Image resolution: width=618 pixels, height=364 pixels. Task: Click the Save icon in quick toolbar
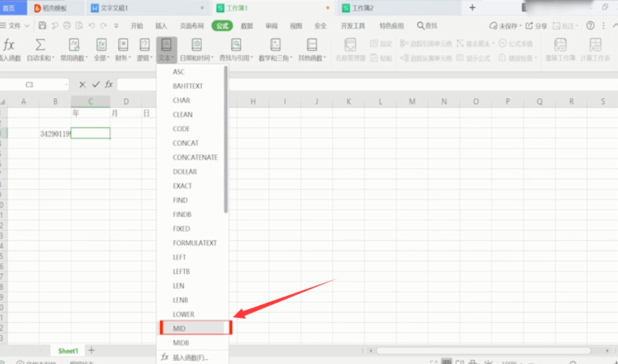click(42, 25)
